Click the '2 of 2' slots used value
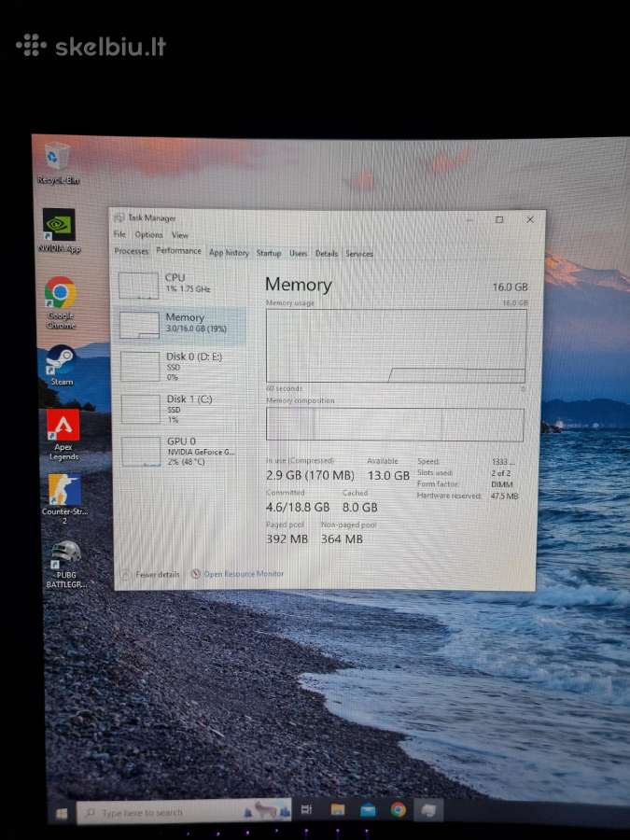The image size is (630, 840). point(501,473)
